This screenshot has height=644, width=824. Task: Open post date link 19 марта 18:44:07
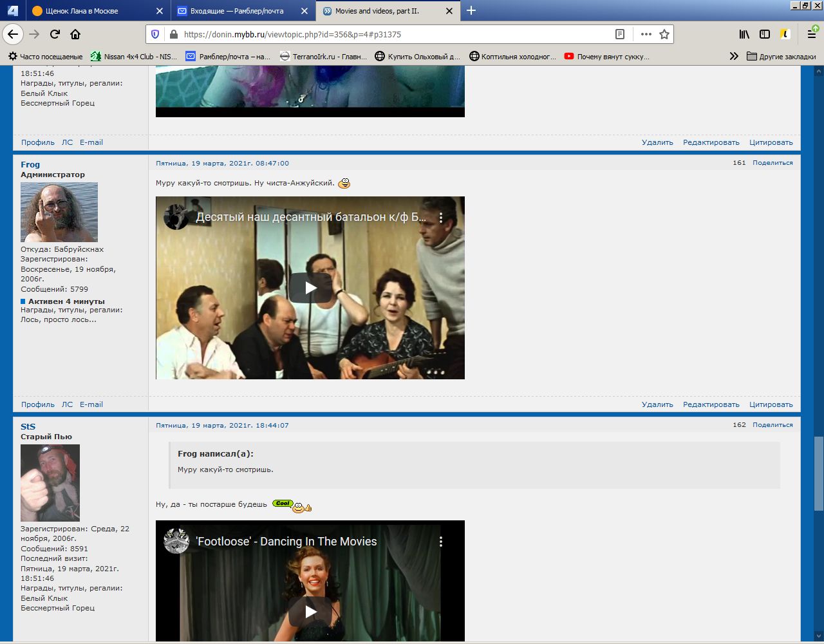tap(222, 426)
